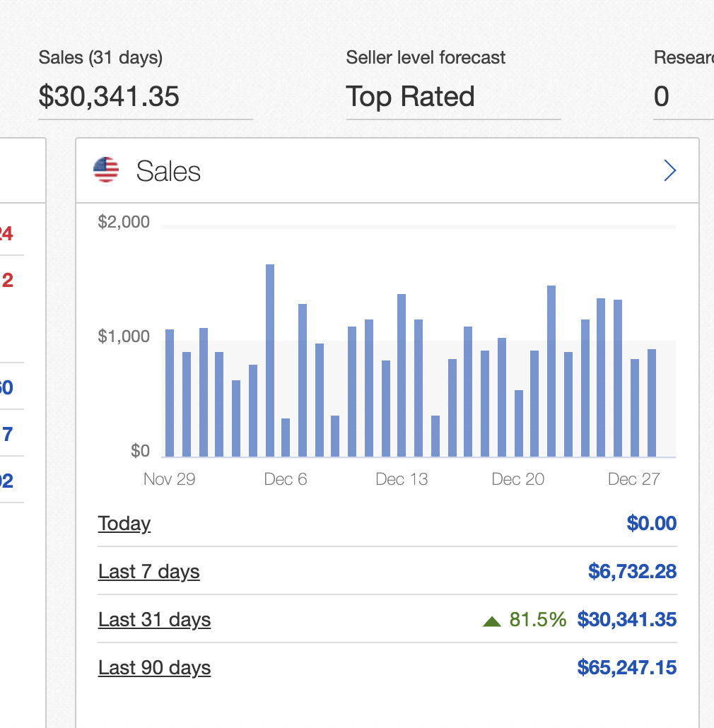Open Sales details with the chevron arrow
714x728 pixels.
click(670, 170)
